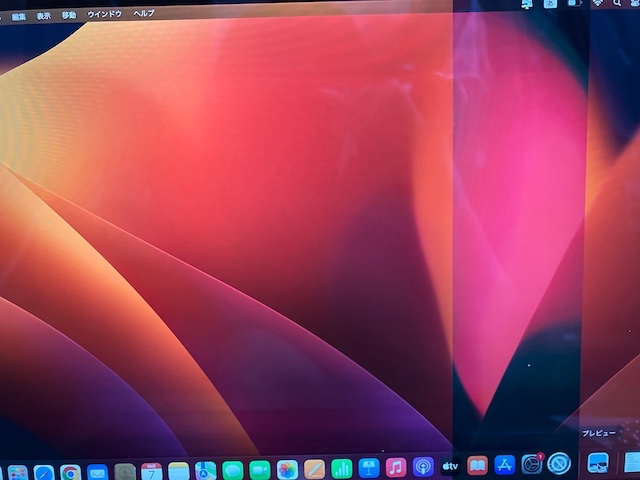Click the circular prohibited-sign Dock icon
The width and height of the screenshot is (640, 480).
coord(559,463)
